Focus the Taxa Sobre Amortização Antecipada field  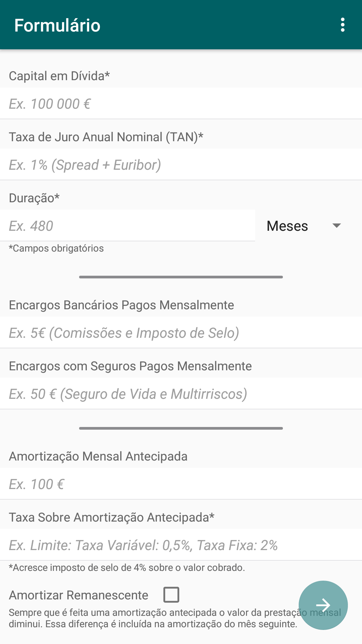pyautogui.click(x=181, y=545)
